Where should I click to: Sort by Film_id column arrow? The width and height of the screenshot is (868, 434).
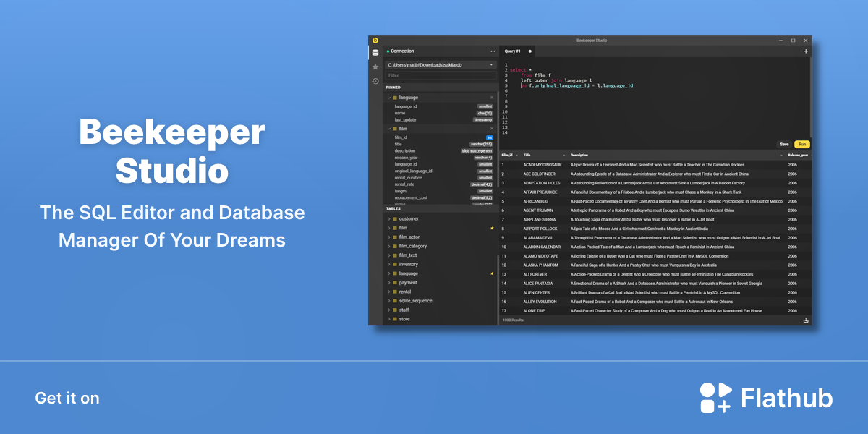(516, 155)
